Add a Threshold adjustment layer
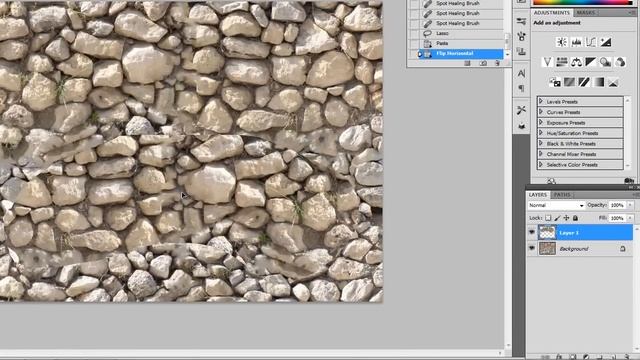 point(584,82)
